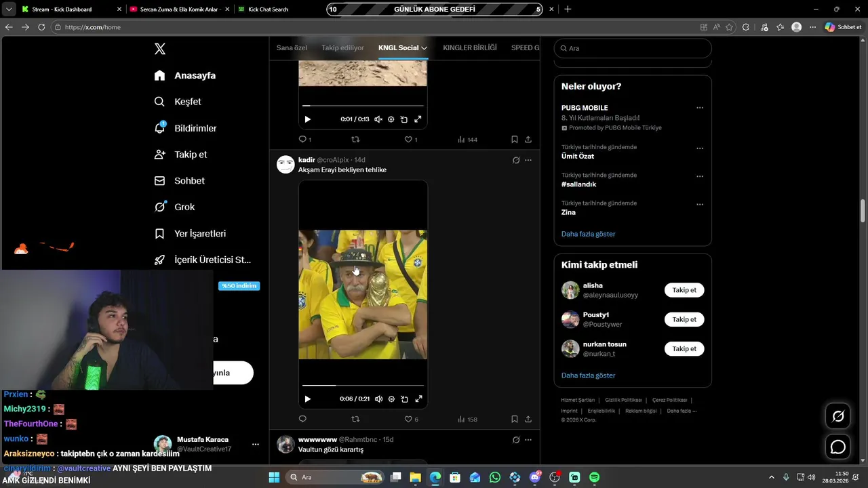Toggle loop on kadir's video player

click(x=404, y=399)
